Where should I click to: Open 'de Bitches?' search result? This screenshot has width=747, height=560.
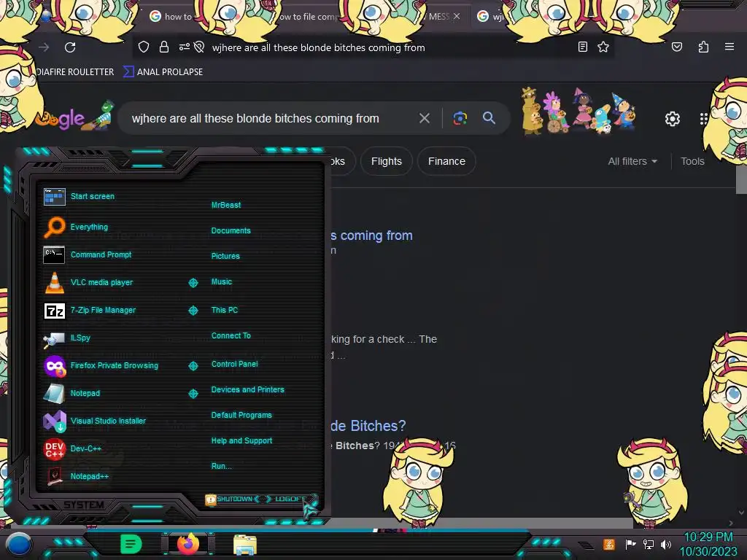[368, 426]
